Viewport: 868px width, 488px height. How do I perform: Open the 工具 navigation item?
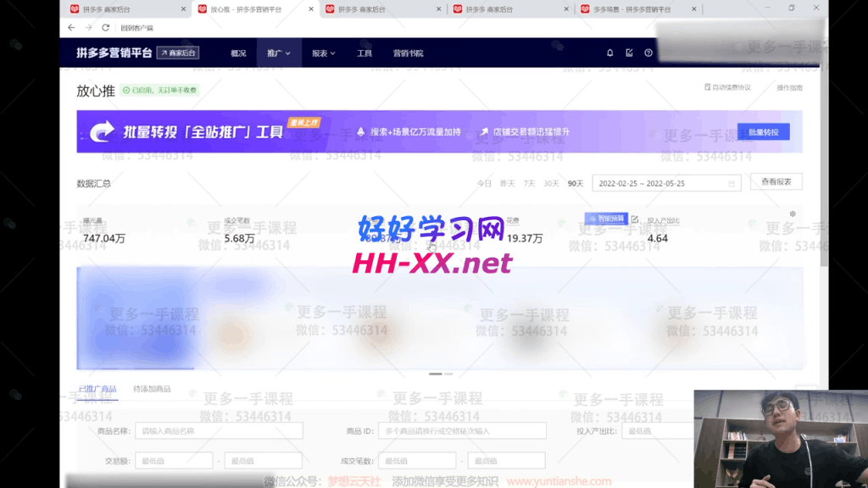[x=364, y=53]
